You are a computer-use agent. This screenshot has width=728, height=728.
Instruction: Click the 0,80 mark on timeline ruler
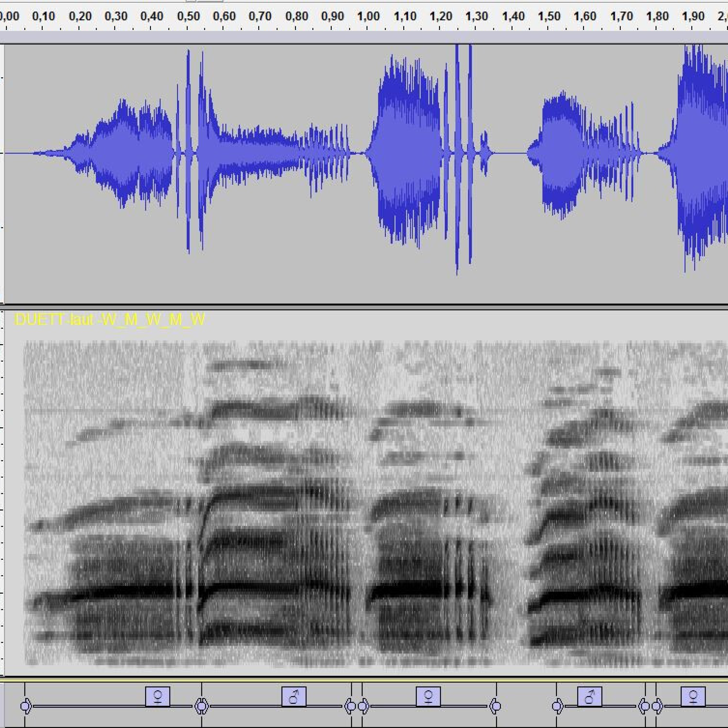pos(296,17)
